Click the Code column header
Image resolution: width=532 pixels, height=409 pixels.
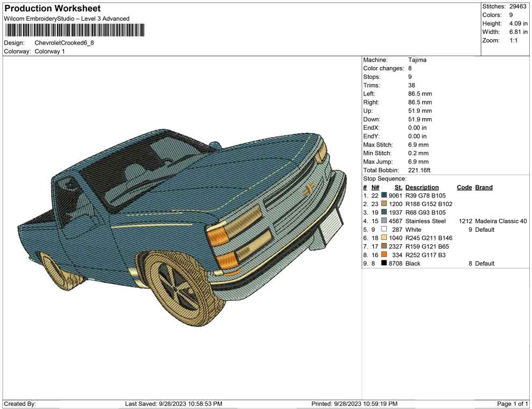tap(464, 187)
